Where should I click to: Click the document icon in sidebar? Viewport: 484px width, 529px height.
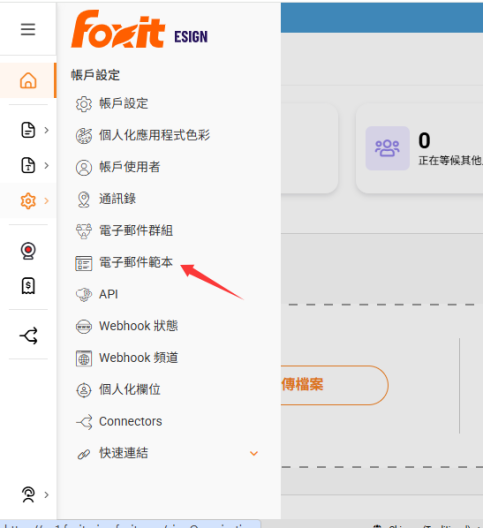(28, 130)
